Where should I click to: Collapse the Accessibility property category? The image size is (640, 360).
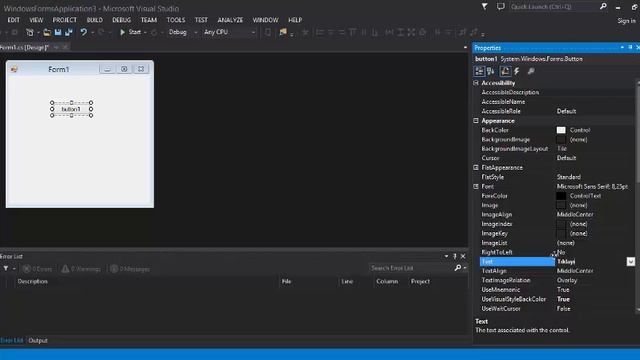click(476, 83)
